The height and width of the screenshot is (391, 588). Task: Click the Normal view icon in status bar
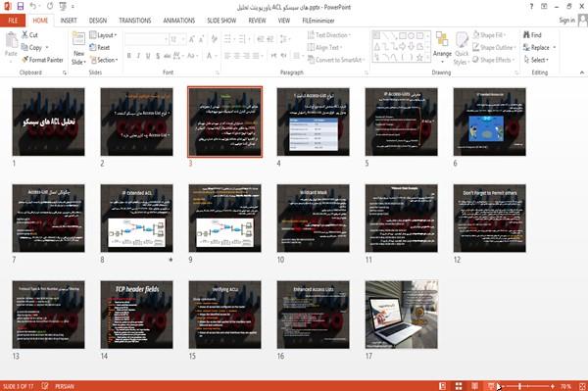[443, 386]
